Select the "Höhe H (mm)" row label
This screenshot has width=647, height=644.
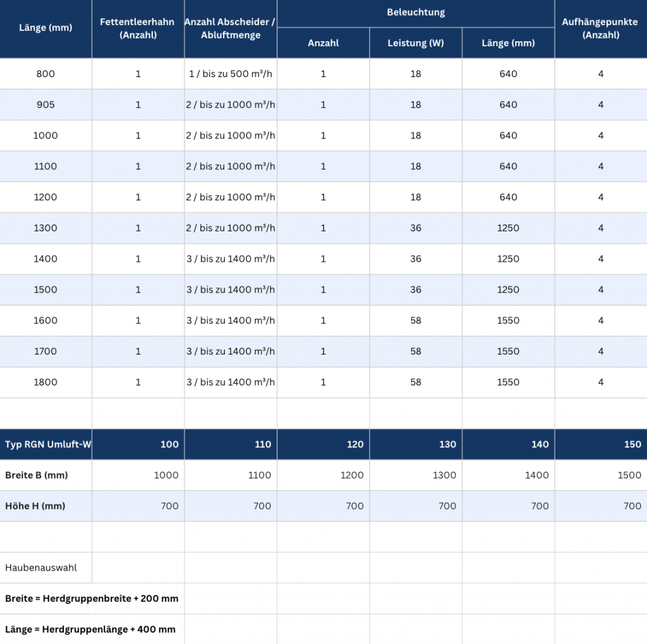(x=35, y=506)
